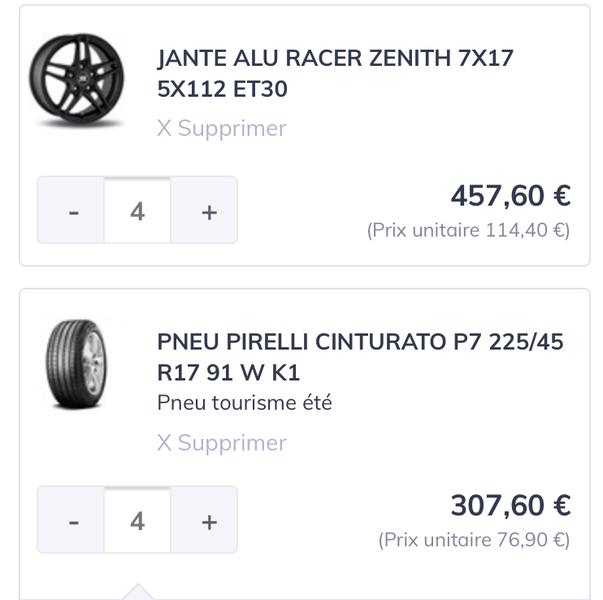The height and width of the screenshot is (600, 603).
Task: Open the Pirelli tire product image
Action: coord(77,364)
